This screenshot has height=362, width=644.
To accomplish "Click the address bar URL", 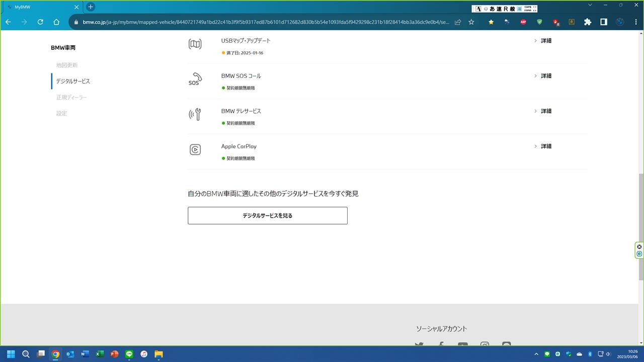I will (x=266, y=22).
